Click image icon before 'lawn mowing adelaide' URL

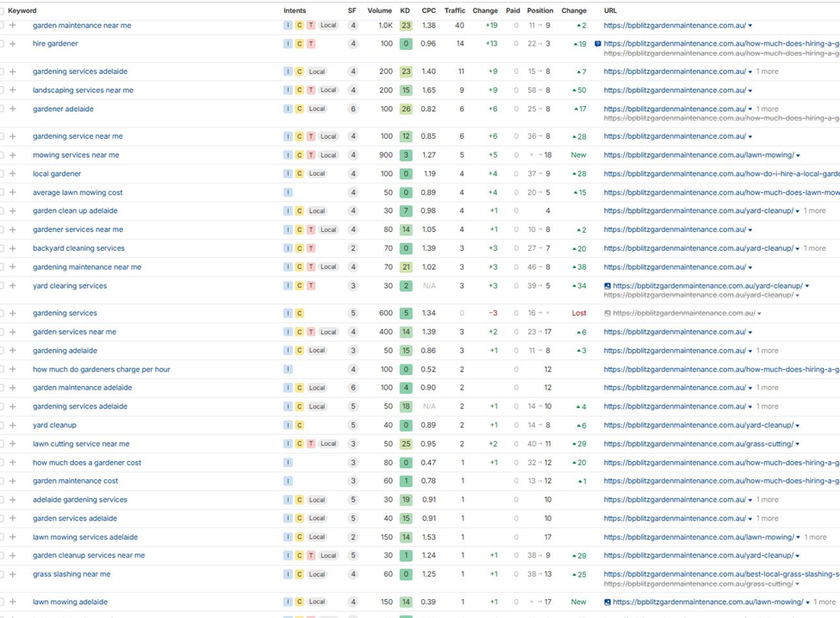click(607, 602)
